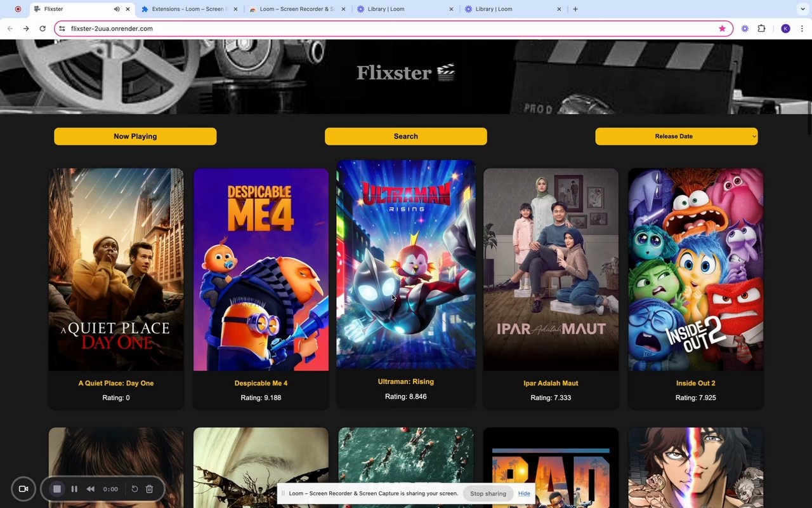This screenshot has width=812, height=508.
Task: Open a new browser tab
Action: click(x=575, y=9)
